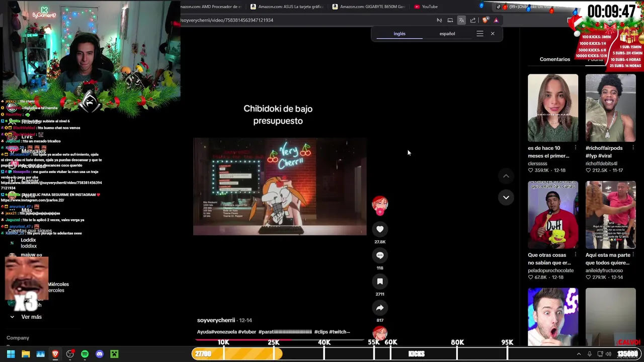
Task: Share the video using the arrow icon
Action: (x=380, y=308)
